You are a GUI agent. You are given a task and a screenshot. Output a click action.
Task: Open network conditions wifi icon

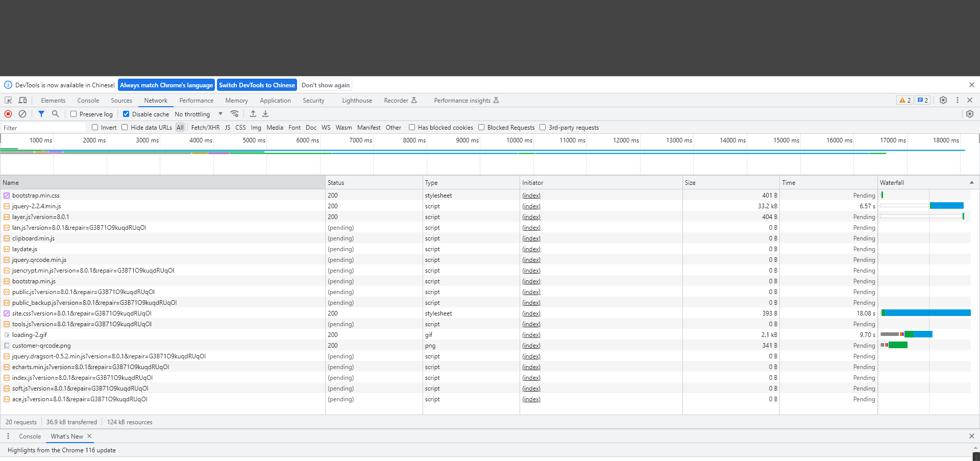click(x=234, y=114)
